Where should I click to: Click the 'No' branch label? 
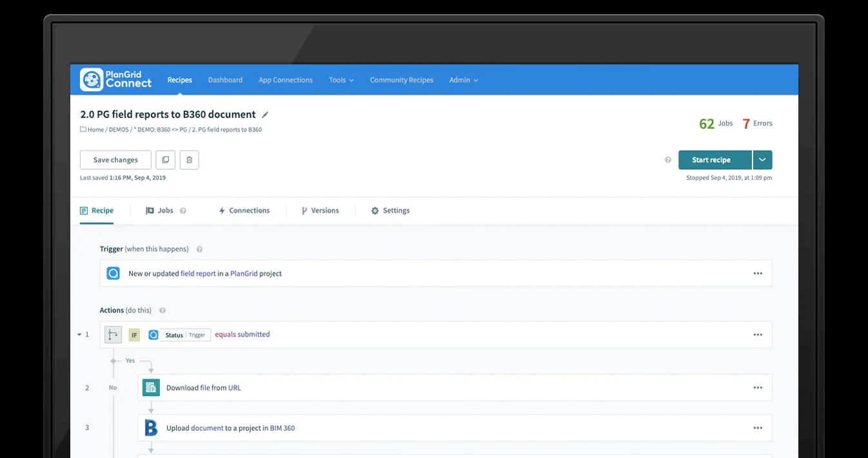tap(113, 388)
